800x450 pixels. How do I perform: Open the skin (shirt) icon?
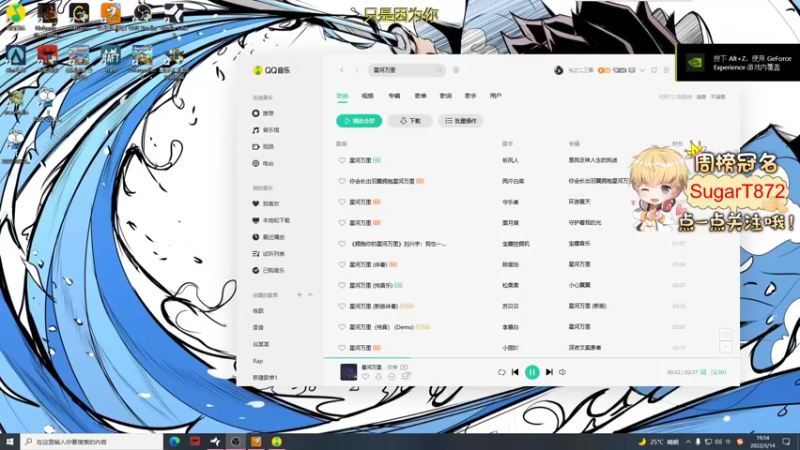(654, 70)
